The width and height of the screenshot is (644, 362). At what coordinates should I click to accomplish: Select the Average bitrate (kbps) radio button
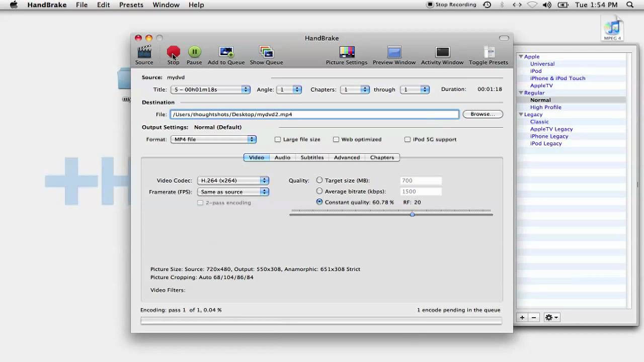319,191
